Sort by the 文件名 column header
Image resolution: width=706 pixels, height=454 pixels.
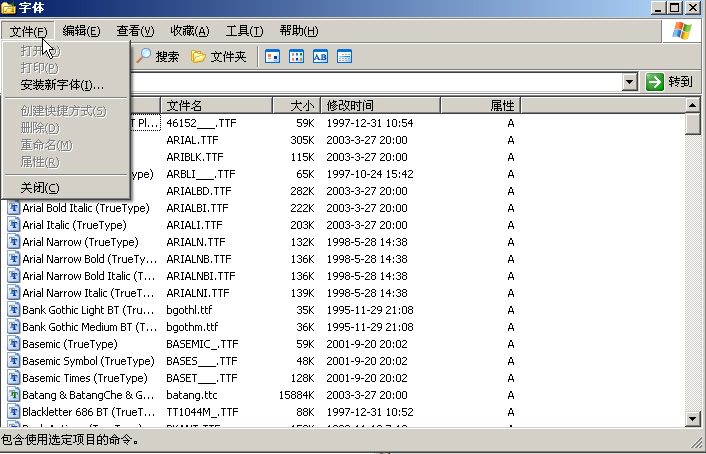217,105
